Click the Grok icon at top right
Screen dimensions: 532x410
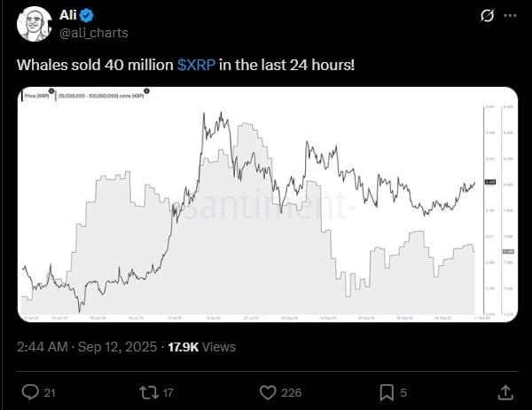click(x=486, y=16)
